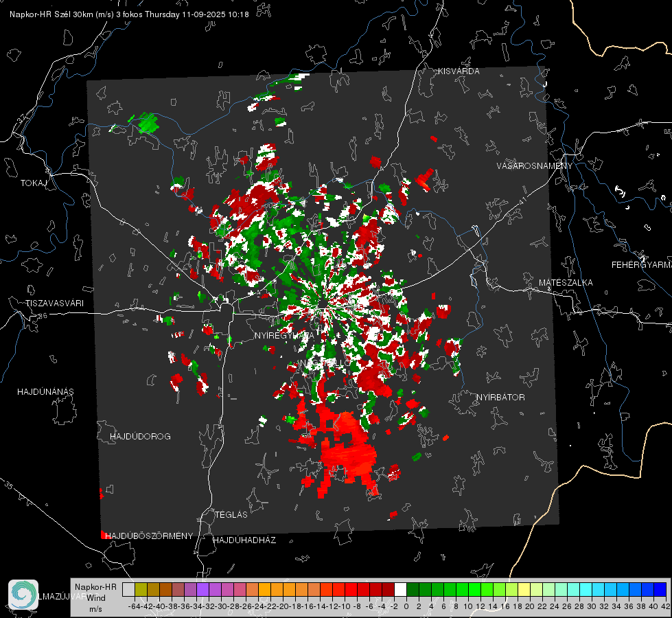Viewport: 672px width, 618px height.
Task: Pick the white swatch between -2 and 0
Action: [x=400, y=589]
